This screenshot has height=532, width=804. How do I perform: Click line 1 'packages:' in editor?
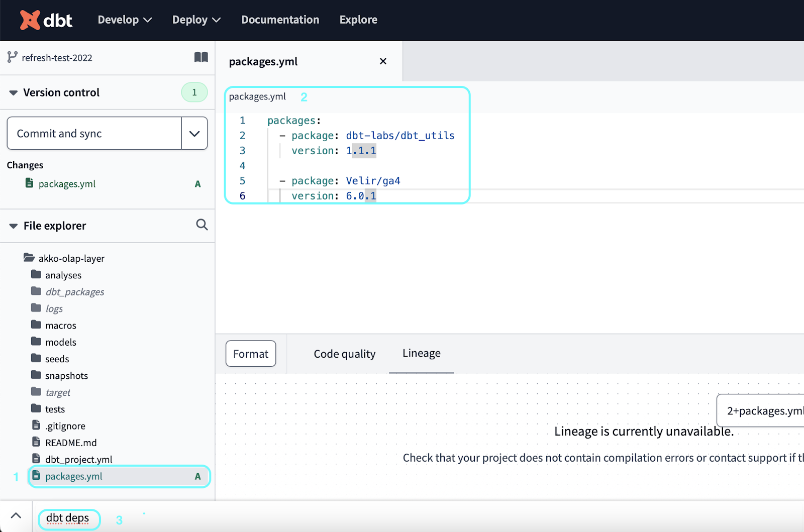coord(294,121)
